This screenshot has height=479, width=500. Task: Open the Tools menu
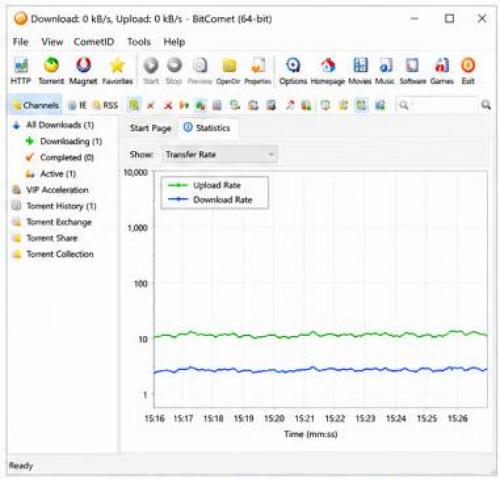pos(139,42)
